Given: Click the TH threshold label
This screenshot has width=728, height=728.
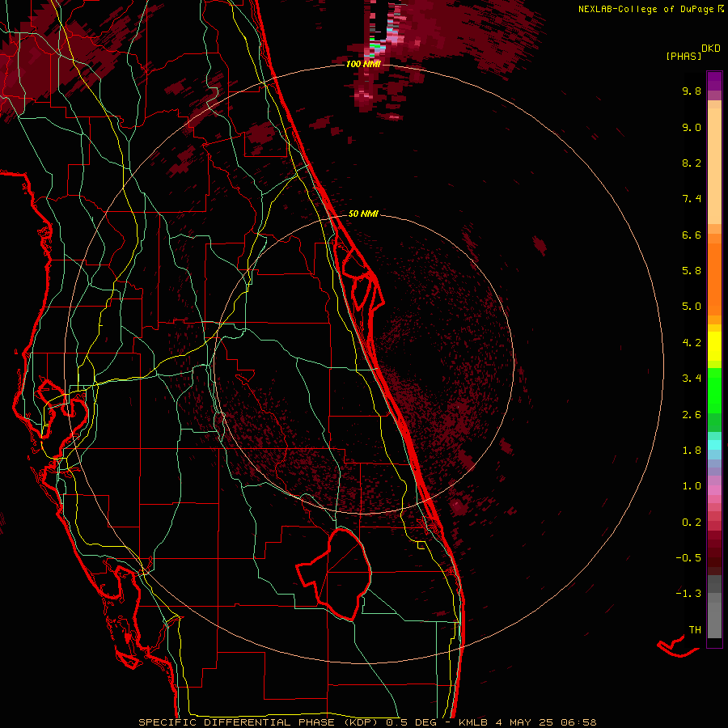Looking at the screenshot, I should coord(695,630).
